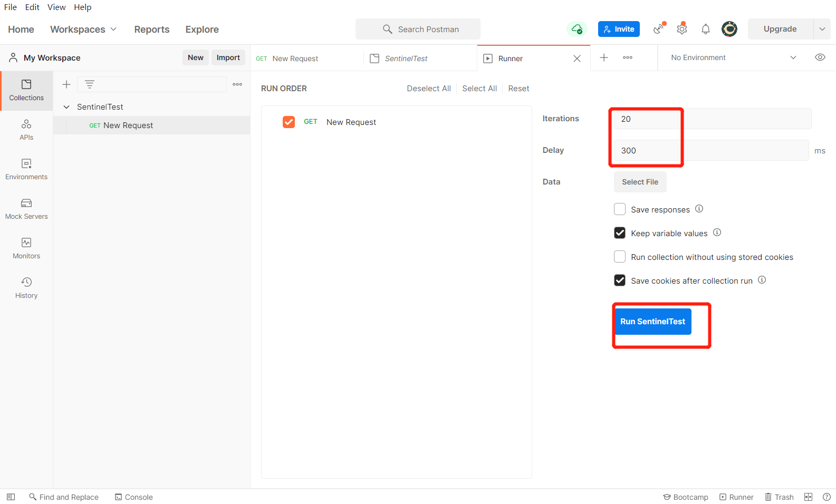Image resolution: width=836 pixels, height=504 pixels.
Task: Click the satellite capture requests icon
Action: [659, 28]
